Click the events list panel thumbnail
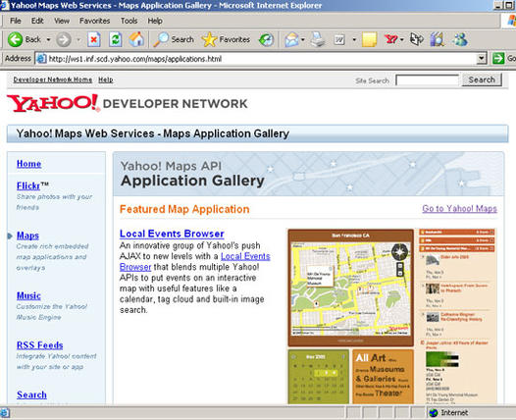Viewport: 516px width, 420px height. point(457,316)
